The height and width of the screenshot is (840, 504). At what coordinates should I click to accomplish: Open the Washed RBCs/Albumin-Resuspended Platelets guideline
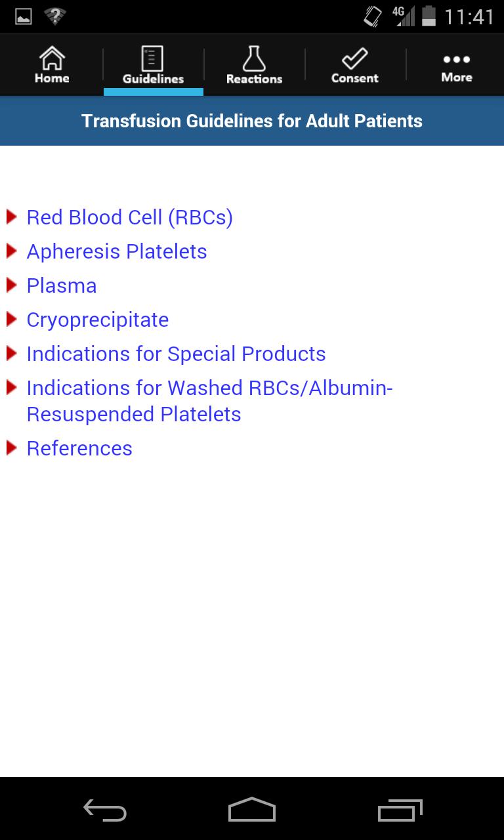click(x=209, y=400)
